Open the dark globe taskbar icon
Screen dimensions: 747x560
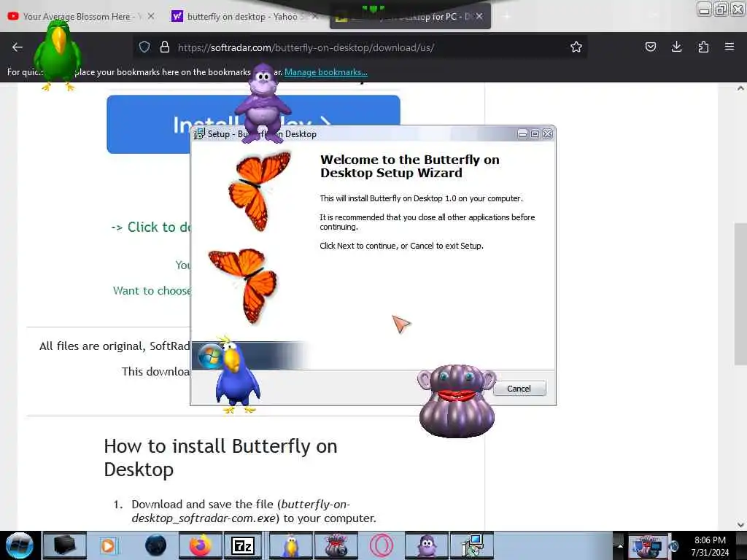(156, 545)
